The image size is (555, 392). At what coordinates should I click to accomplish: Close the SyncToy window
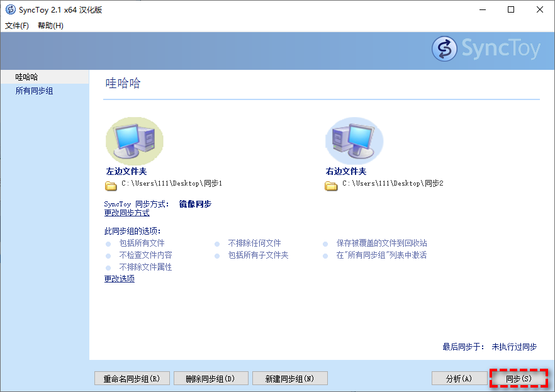point(539,9)
